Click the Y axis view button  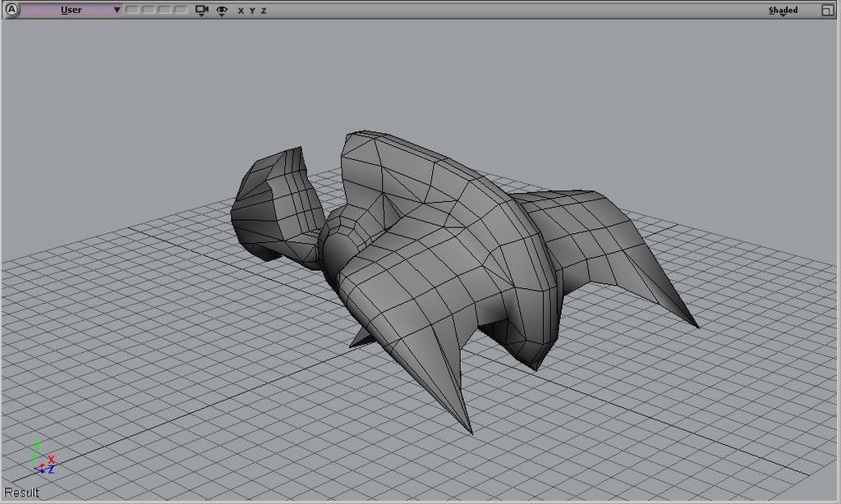point(252,11)
